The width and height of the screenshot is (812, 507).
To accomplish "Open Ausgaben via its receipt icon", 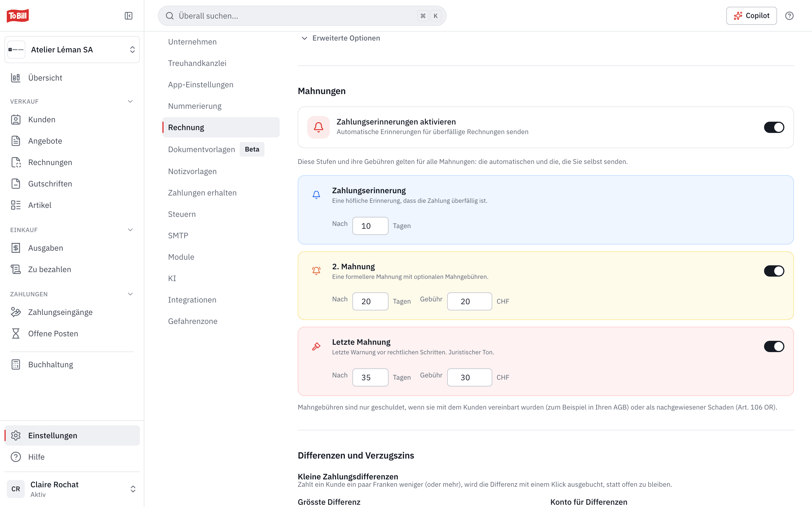I will click(16, 248).
